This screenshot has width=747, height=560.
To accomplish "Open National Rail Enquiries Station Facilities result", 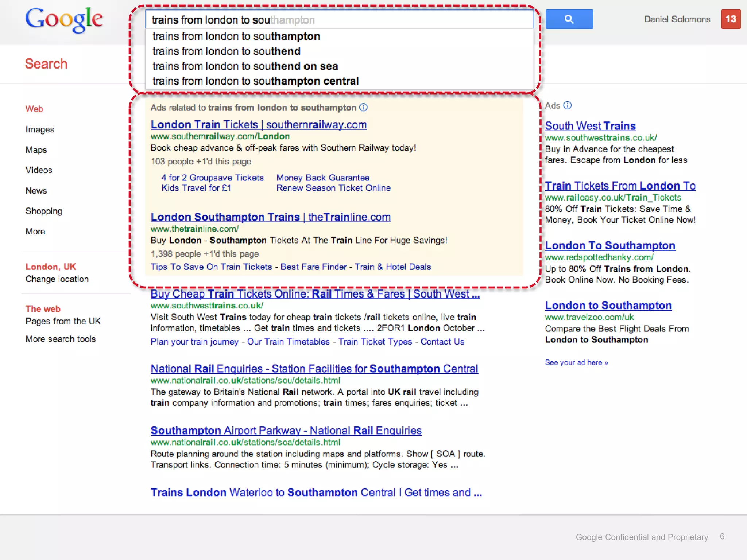I will (314, 369).
